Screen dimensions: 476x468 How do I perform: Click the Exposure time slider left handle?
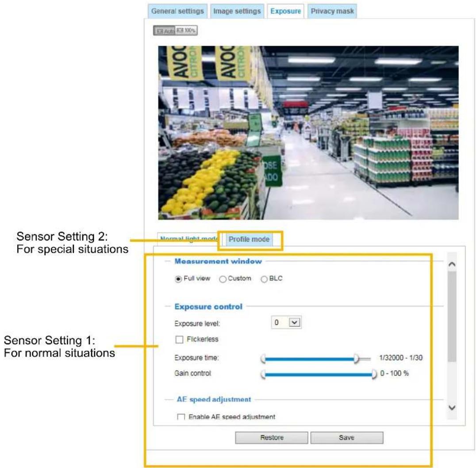[263, 359]
